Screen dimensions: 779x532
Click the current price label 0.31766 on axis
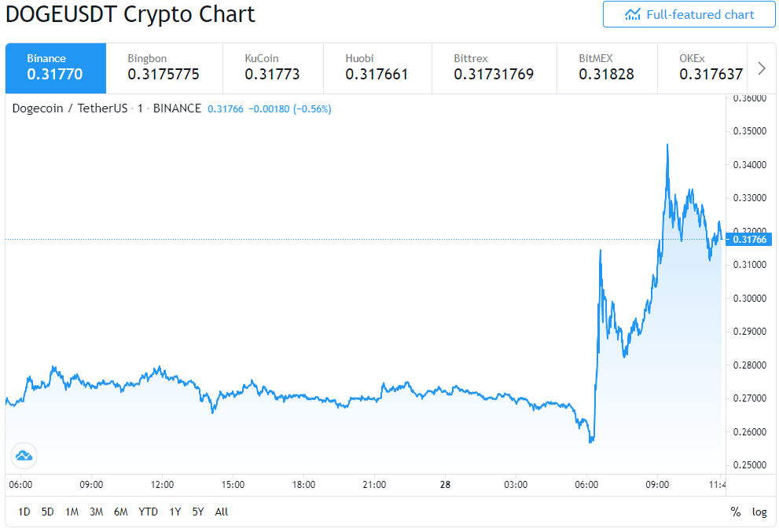pyautogui.click(x=749, y=240)
